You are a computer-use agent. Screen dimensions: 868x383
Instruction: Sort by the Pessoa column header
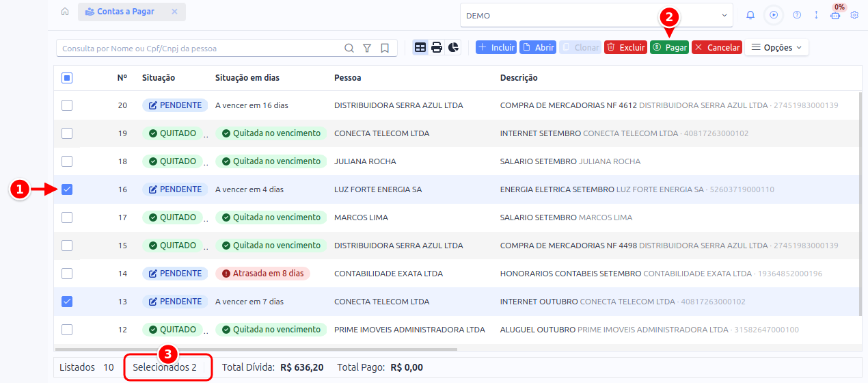click(x=347, y=78)
